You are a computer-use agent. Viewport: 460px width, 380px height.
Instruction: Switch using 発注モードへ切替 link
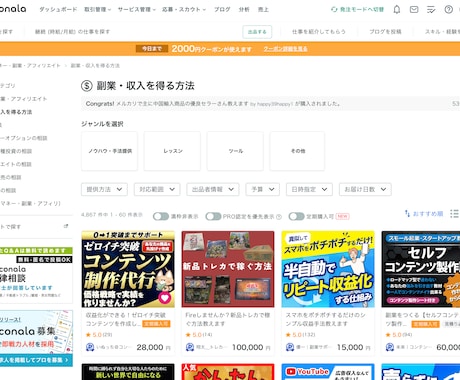[x=357, y=10]
